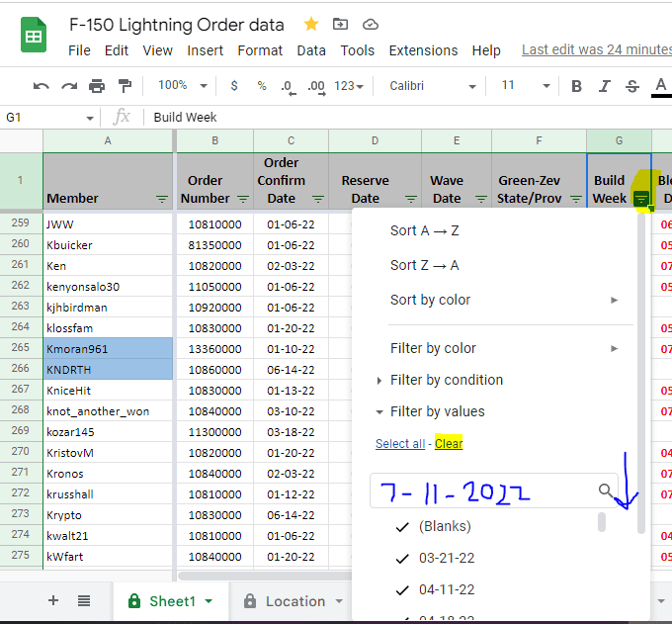The width and height of the screenshot is (672, 624).
Task: Click the redo arrow in toolbar
Action: [x=68, y=86]
